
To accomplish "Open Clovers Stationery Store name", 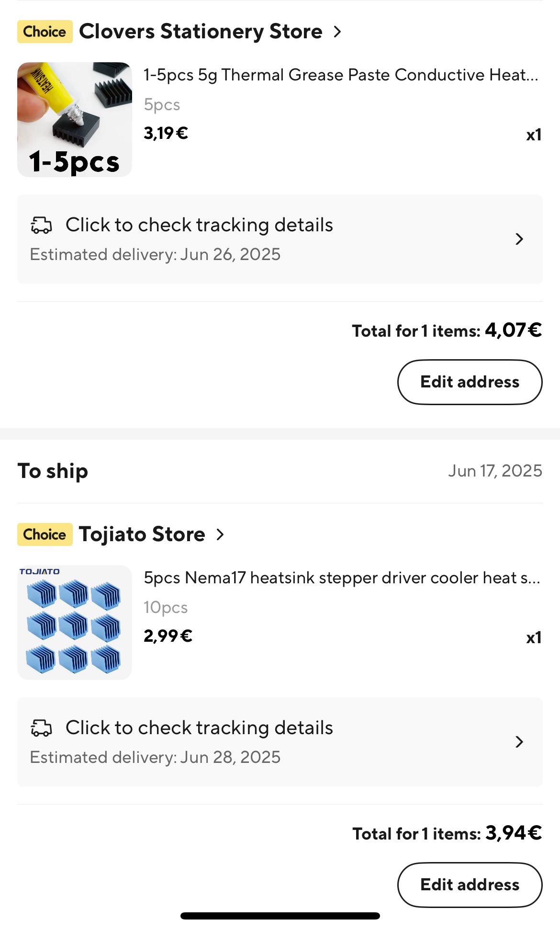I will [x=201, y=32].
